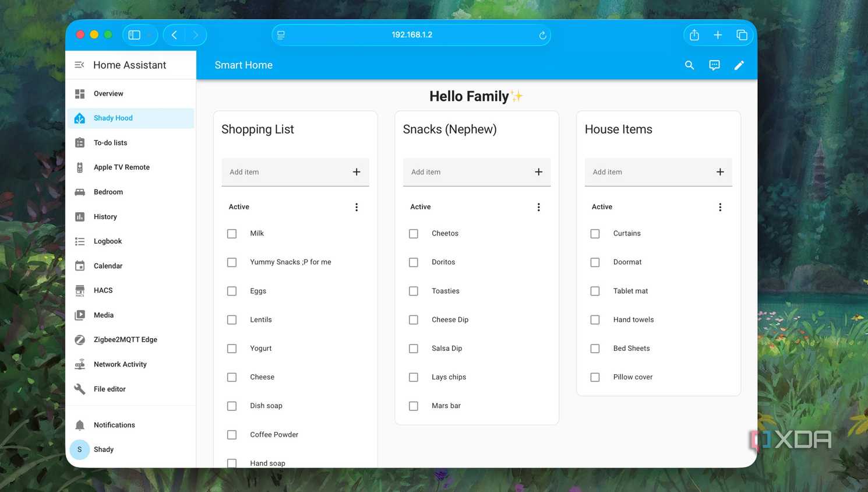Open the Assist chat icon
This screenshot has width=868, height=492.
pyautogui.click(x=714, y=65)
